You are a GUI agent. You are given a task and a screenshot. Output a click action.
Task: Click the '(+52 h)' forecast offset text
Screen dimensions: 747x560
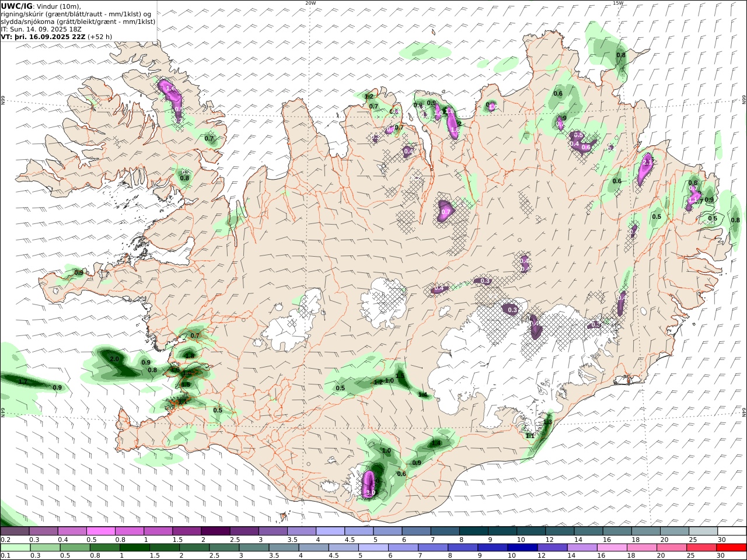[x=100, y=36]
